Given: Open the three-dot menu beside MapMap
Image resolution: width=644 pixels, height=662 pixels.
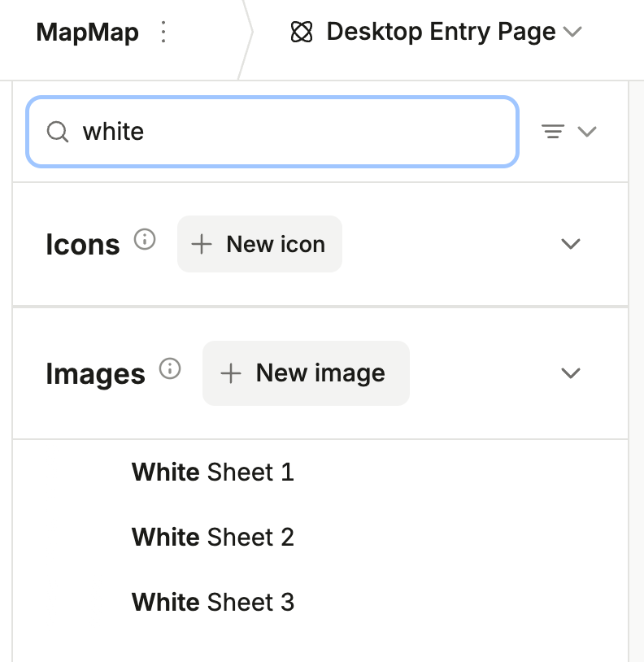Looking at the screenshot, I should [163, 33].
